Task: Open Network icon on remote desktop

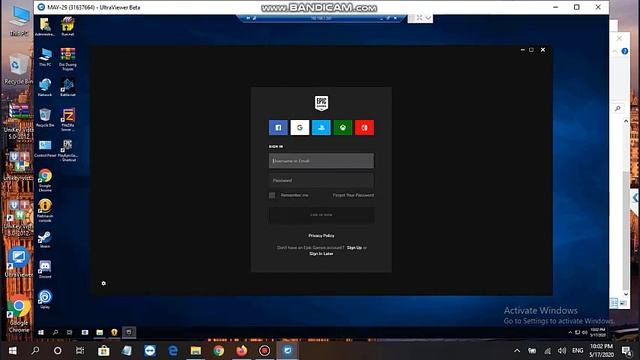Action: pos(45,87)
